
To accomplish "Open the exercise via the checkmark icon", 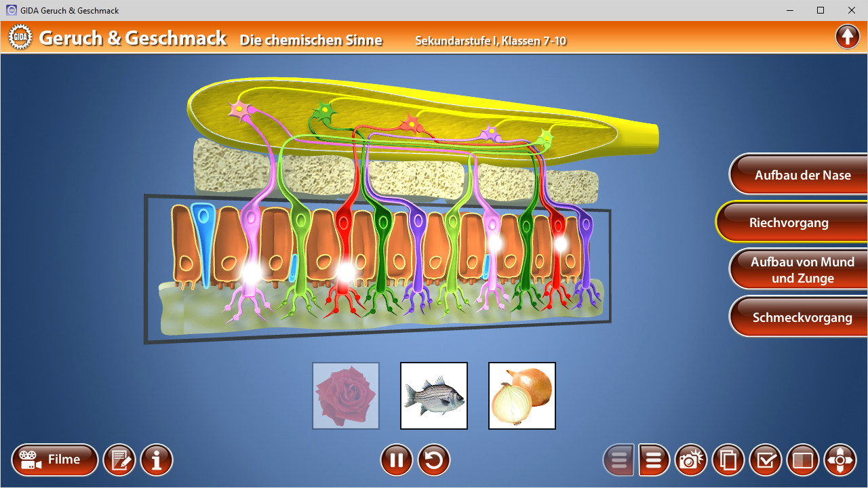I will click(766, 460).
